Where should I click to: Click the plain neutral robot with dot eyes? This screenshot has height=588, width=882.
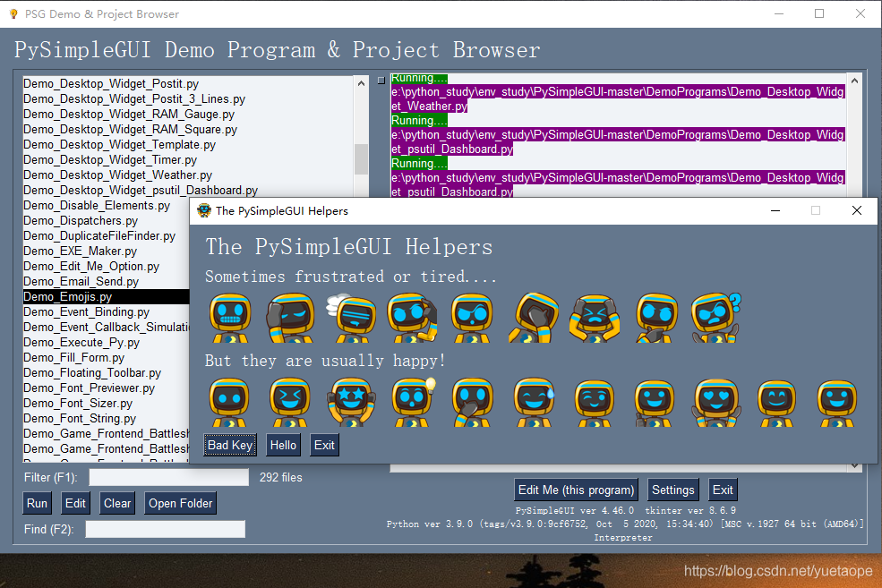(229, 402)
